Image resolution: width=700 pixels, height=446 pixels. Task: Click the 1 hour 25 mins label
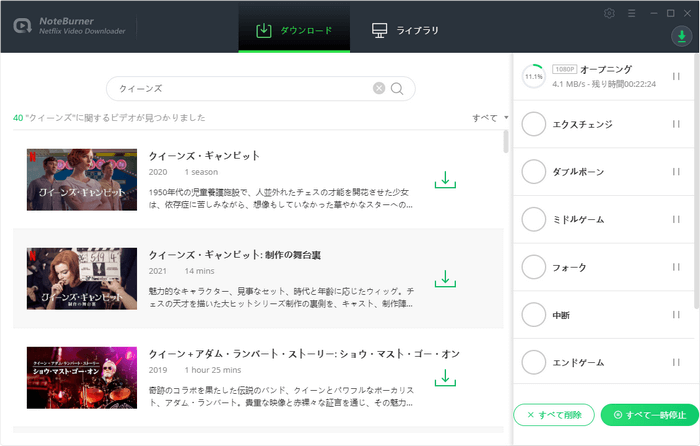(213, 370)
